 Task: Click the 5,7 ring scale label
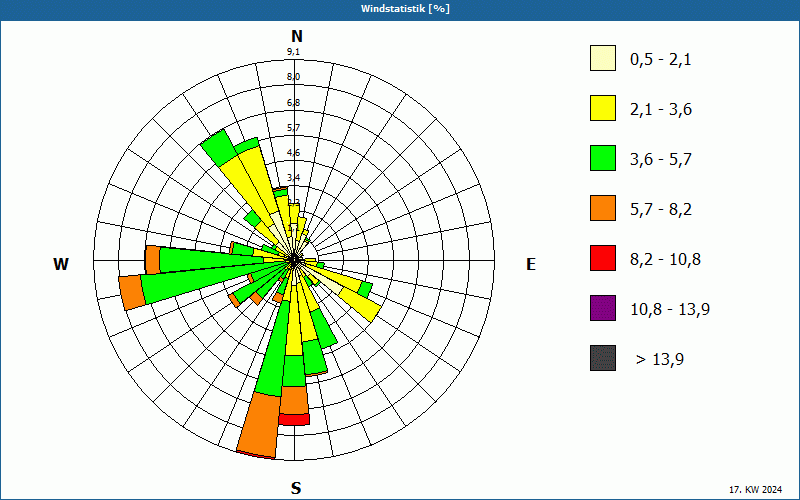(293, 128)
